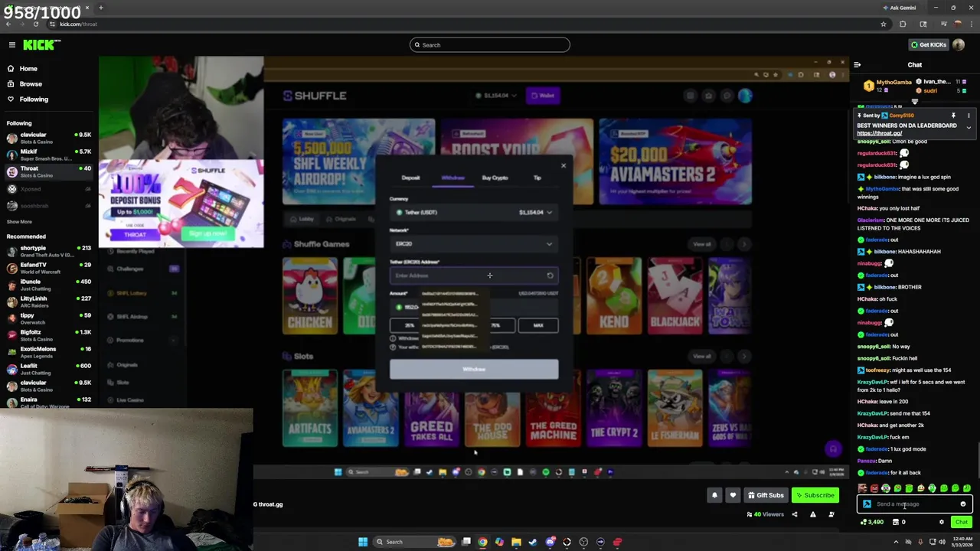This screenshot has height=551, width=980.
Task: Open followed channel clavicular with 9.5K viewers
Action: (47, 138)
